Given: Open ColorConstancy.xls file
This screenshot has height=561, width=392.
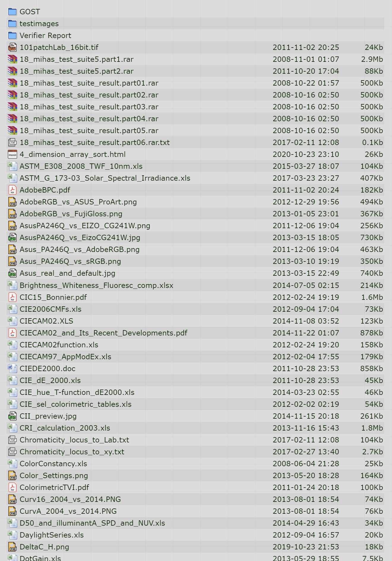Looking at the screenshot, I should click(53, 464).
